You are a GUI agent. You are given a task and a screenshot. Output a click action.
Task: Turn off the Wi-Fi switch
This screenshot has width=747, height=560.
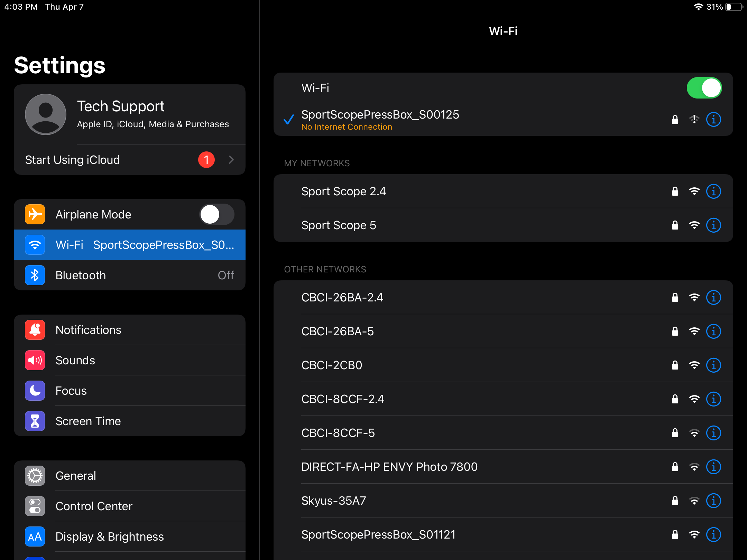click(x=704, y=88)
